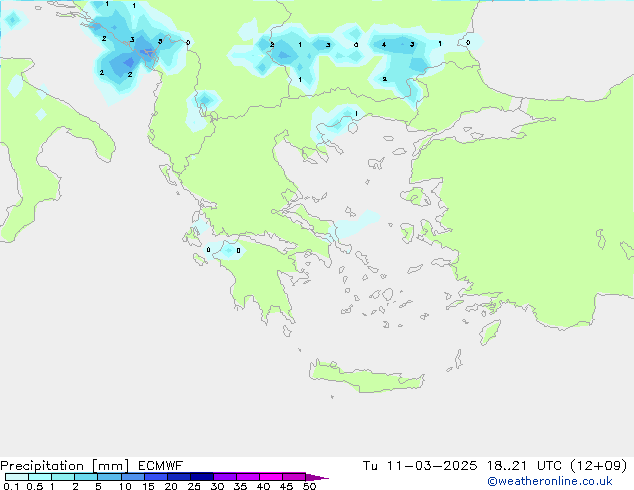Viewport: 634px width, 490px height.
Task: Click the "UTC" label
Action: 549,466
